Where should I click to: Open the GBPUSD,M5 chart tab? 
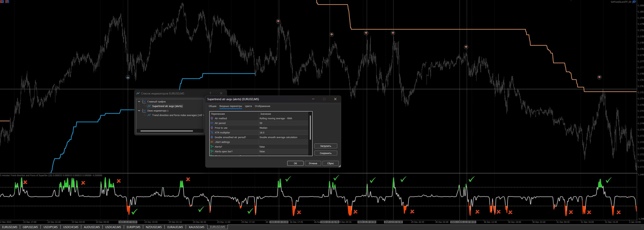coord(30,227)
